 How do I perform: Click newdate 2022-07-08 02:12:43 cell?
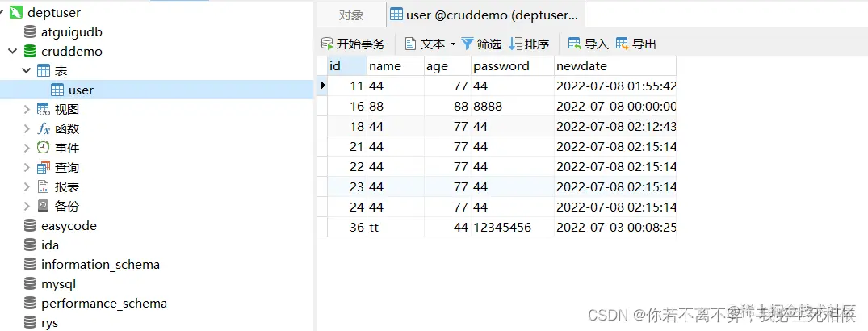(615, 126)
